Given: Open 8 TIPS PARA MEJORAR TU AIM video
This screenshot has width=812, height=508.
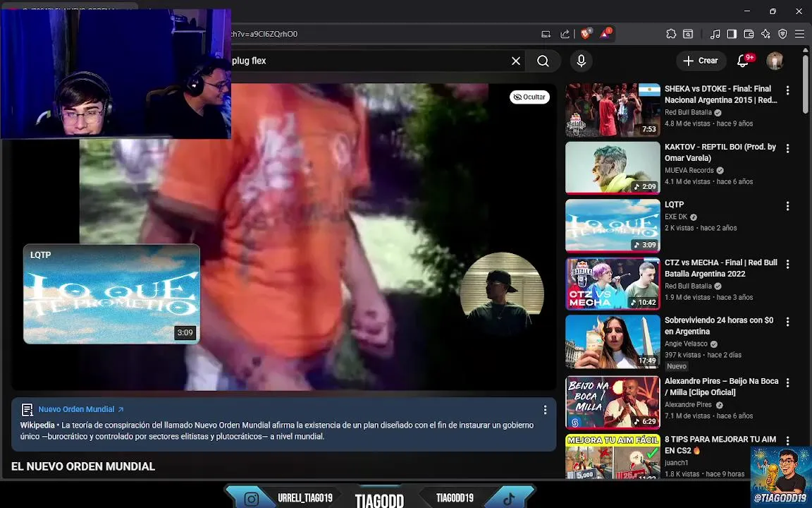Looking at the screenshot, I should point(720,445).
